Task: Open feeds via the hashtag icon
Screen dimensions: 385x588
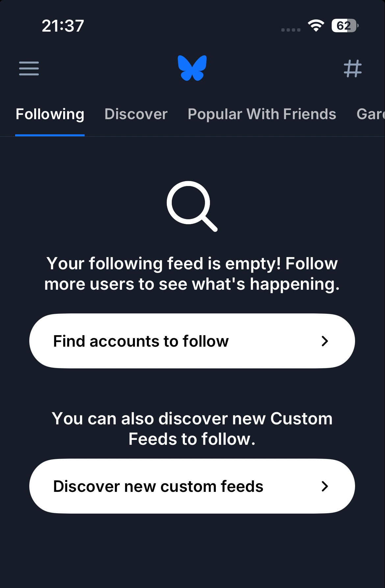Action: pos(352,68)
